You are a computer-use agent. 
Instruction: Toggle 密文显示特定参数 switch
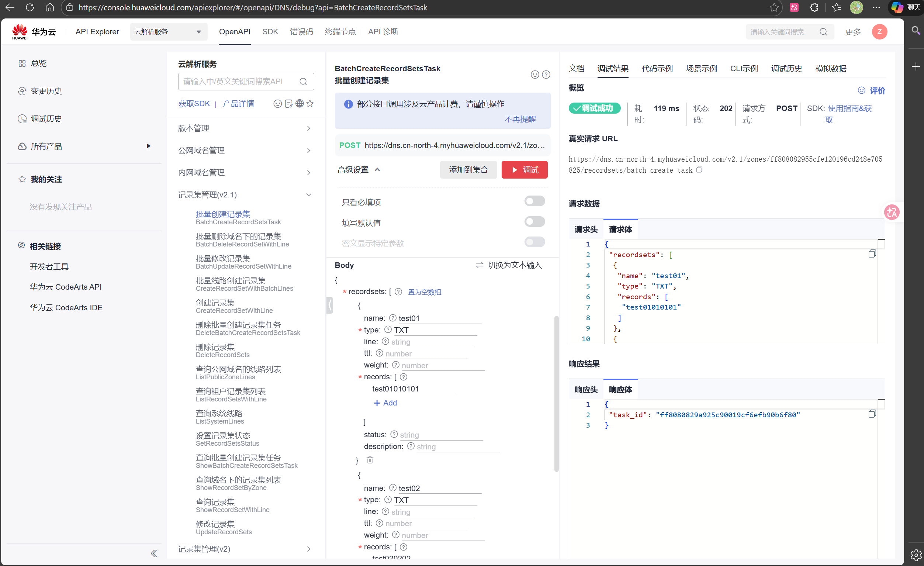pyautogui.click(x=535, y=242)
